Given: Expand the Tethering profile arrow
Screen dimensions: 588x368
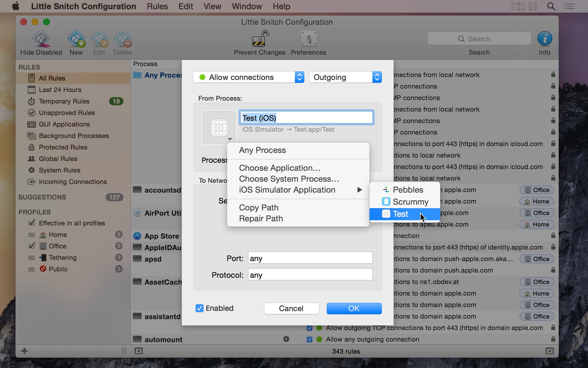Looking at the screenshot, I should (119, 258).
